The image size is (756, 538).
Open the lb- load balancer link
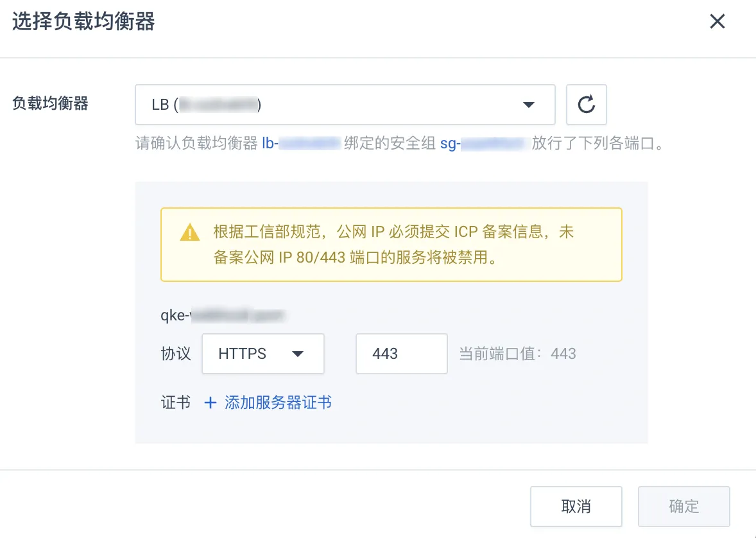pyautogui.click(x=302, y=143)
